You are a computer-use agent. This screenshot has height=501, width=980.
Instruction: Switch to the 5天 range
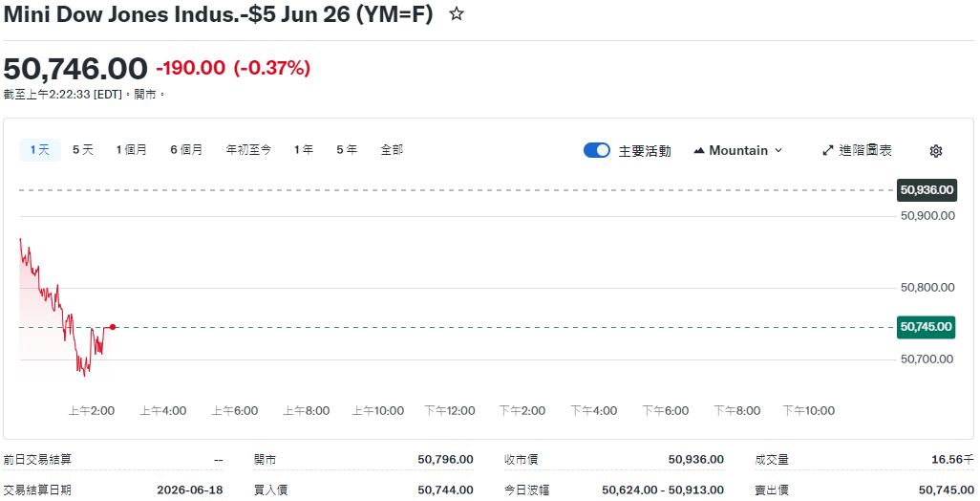coord(83,150)
